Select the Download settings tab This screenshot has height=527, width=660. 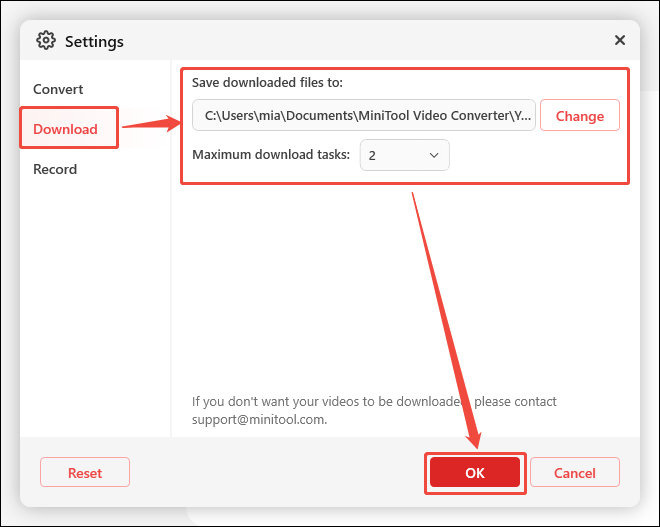pos(65,129)
